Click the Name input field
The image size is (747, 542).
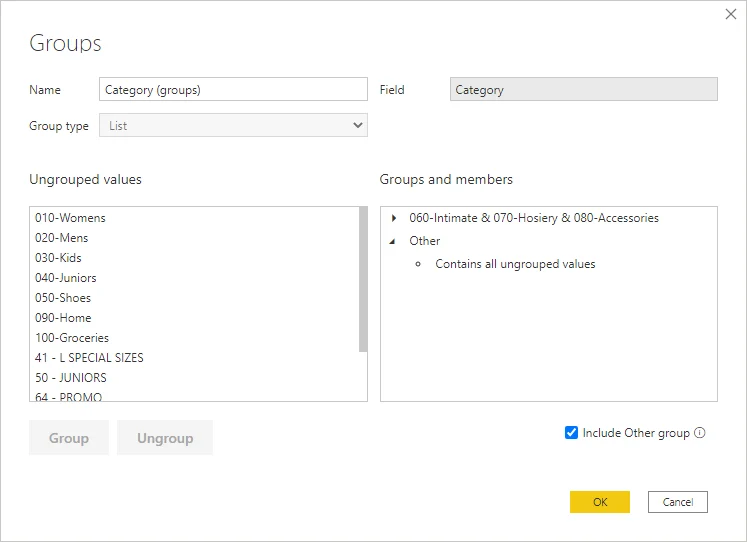(233, 89)
